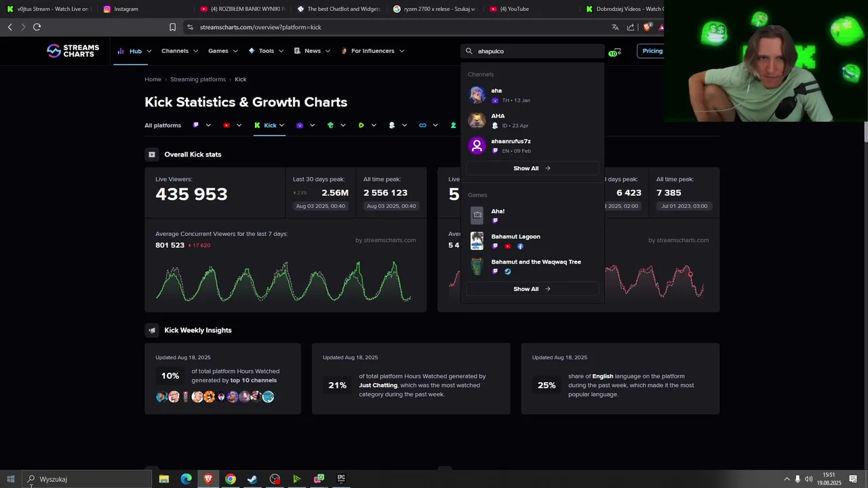Switch to the (4) YouTube tab

coord(531,9)
